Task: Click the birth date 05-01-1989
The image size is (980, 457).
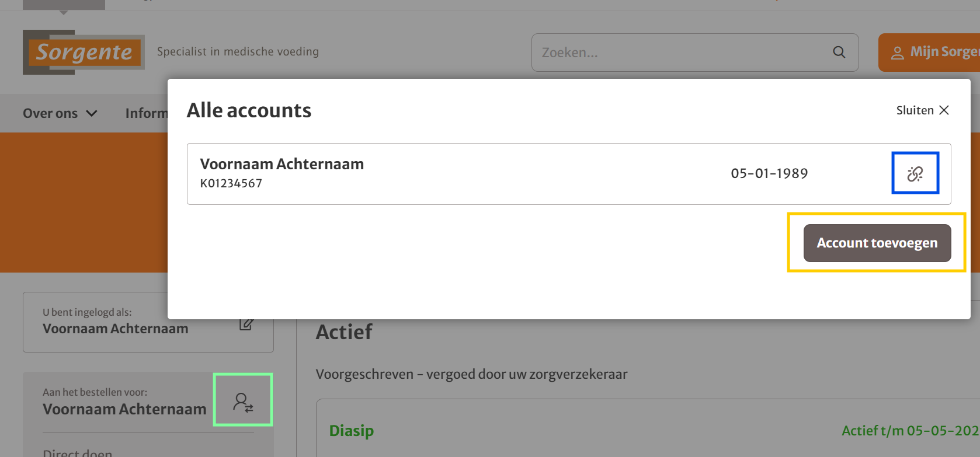Action: [769, 173]
